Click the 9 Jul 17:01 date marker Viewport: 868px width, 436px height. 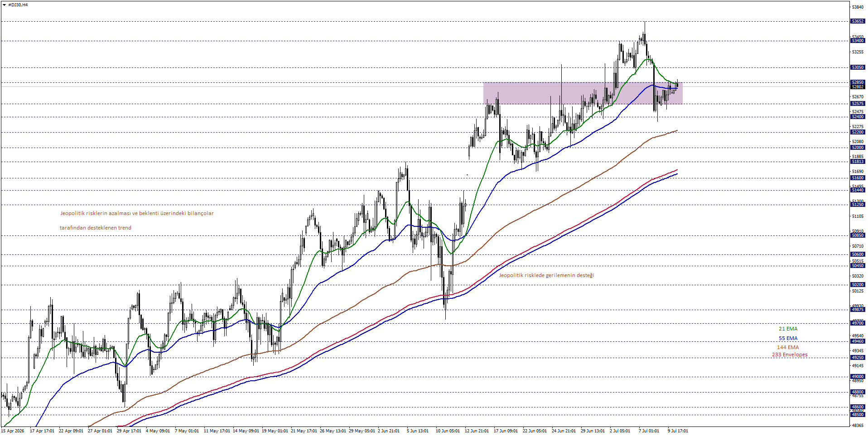coord(678,431)
